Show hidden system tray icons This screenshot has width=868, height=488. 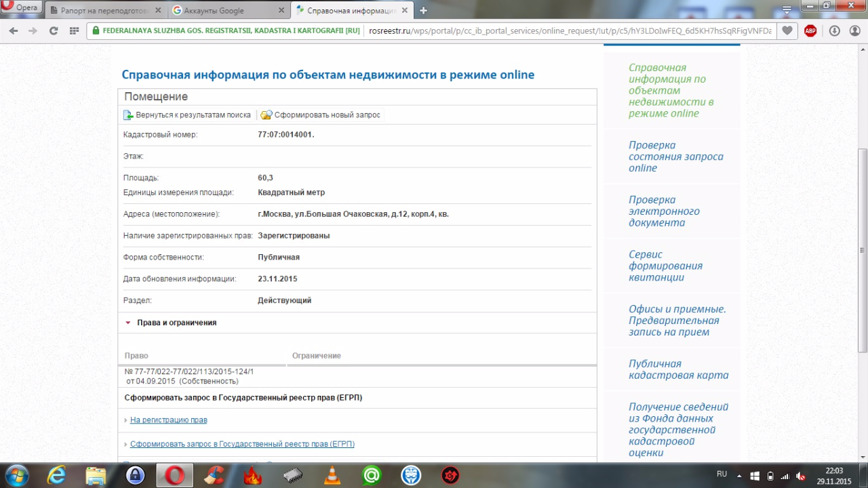pyautogui.click(x=738, y=475)
